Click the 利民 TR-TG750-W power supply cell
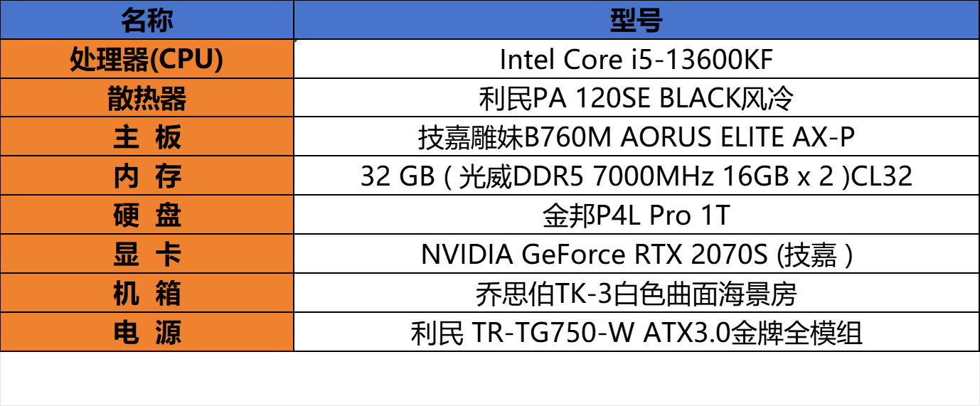Image resolution: width=980 pixels, height=406 pixels. coord(636,333)
